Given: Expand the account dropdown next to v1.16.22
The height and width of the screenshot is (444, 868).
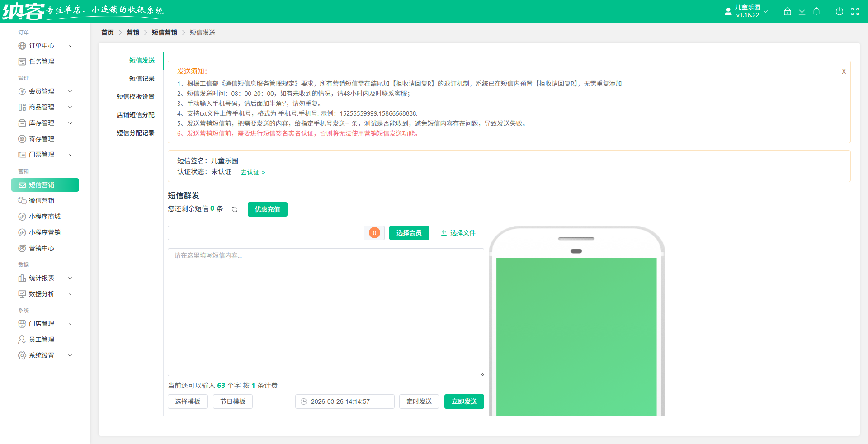Looking at the screenshot, I should 766,12.
